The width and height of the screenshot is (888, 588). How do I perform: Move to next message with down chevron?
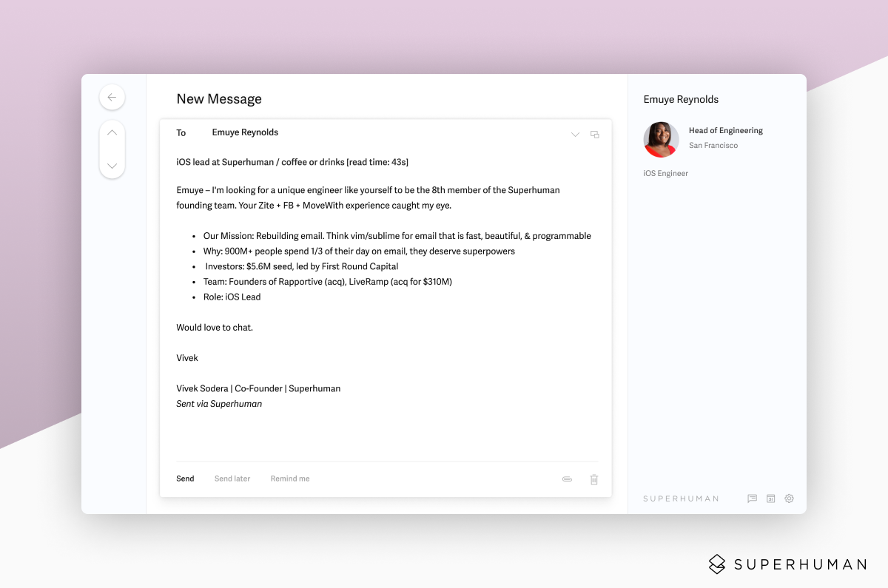pyautogui.click(x=112, y=166)
